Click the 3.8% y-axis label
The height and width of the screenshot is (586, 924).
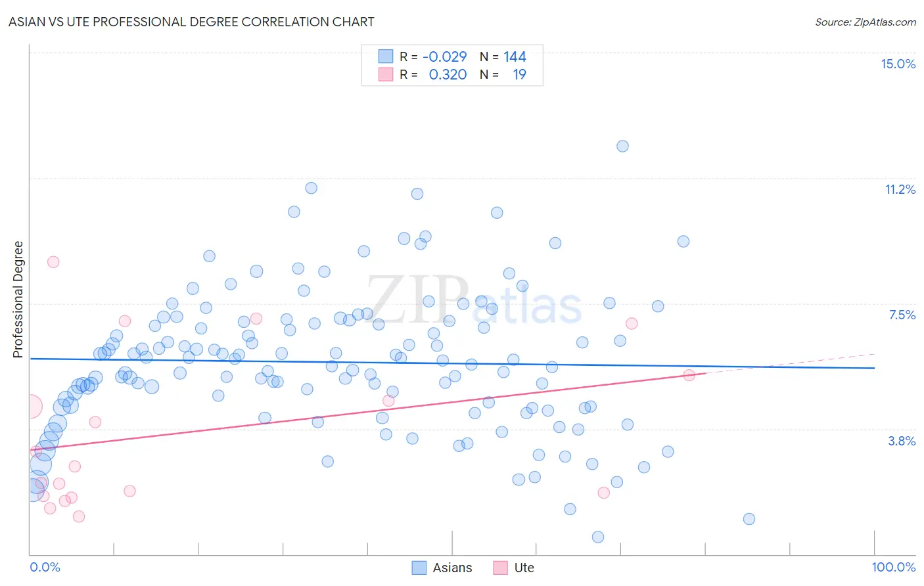902,441
